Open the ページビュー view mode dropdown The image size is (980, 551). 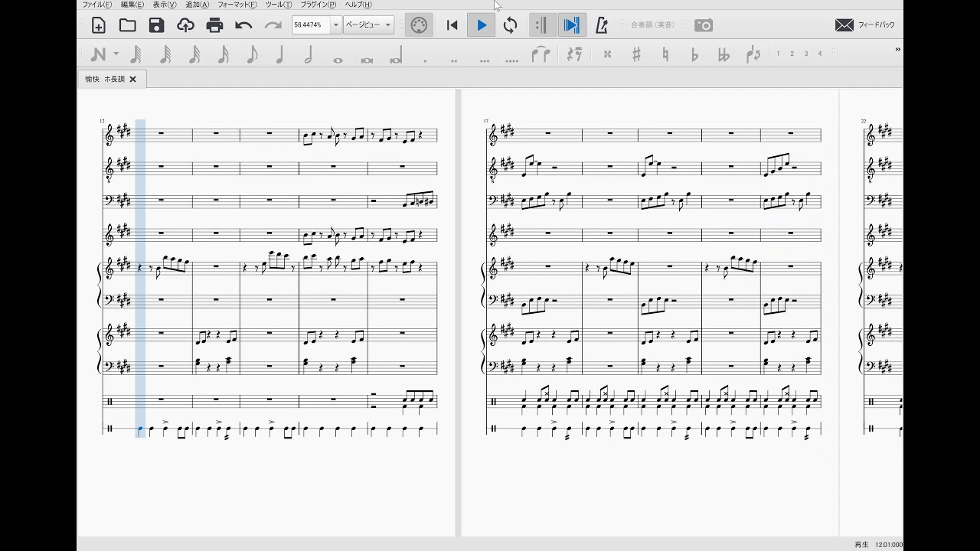click(368, 25)
